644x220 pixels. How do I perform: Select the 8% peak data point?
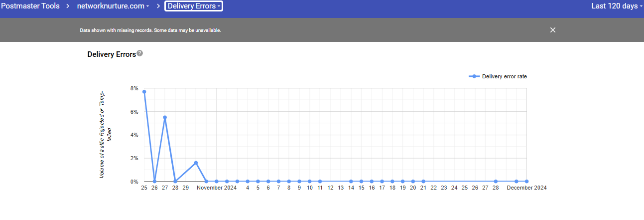coord(144,92)
